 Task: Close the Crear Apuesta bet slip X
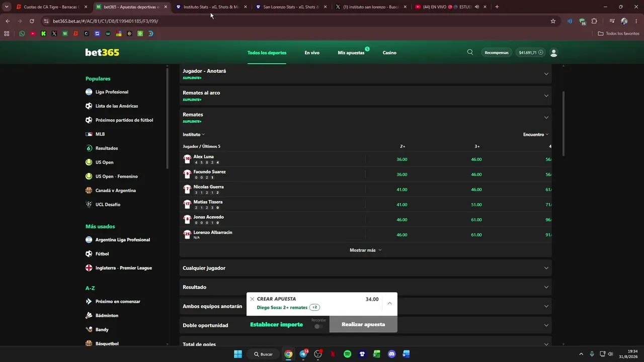(x=252, y=299)
